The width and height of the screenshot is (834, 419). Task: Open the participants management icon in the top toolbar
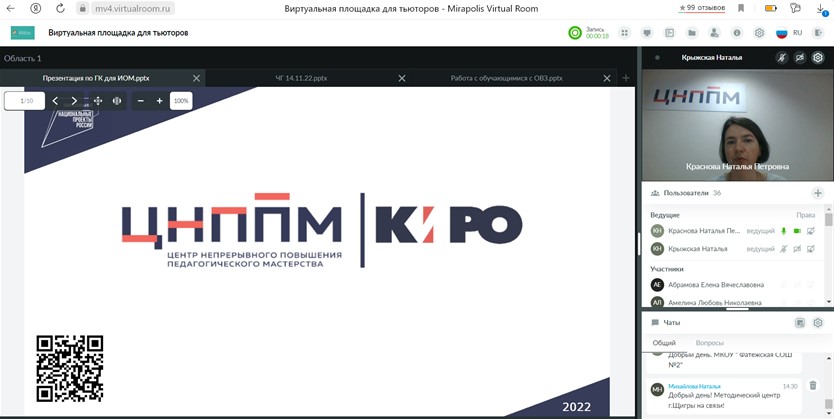714,33
